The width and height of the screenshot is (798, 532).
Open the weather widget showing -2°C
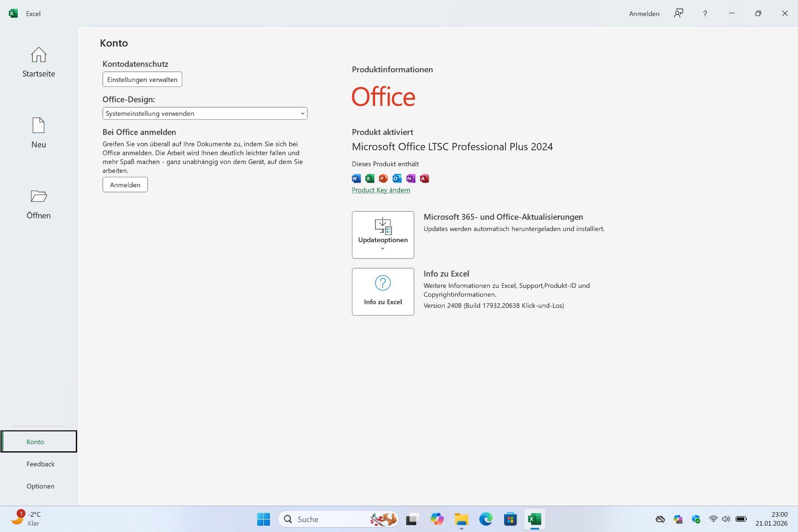coord(26,519)
